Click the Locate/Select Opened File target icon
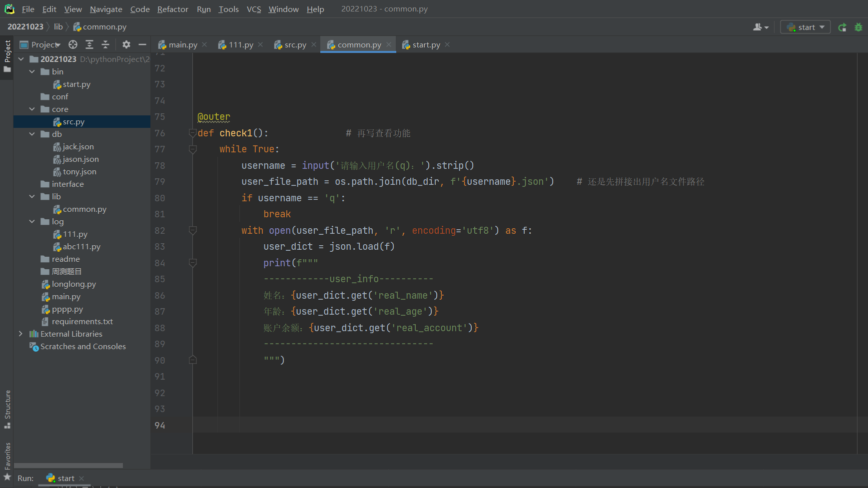The height and width of the screenshot is (488, 868). click(73, 44)
